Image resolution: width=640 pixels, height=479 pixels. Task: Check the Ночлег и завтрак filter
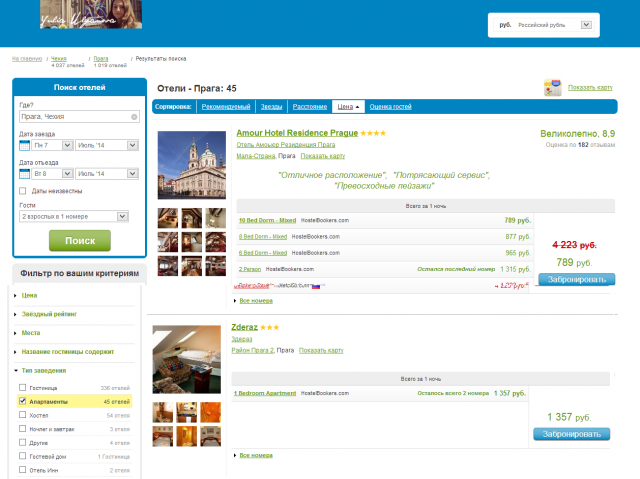point(22,429)
